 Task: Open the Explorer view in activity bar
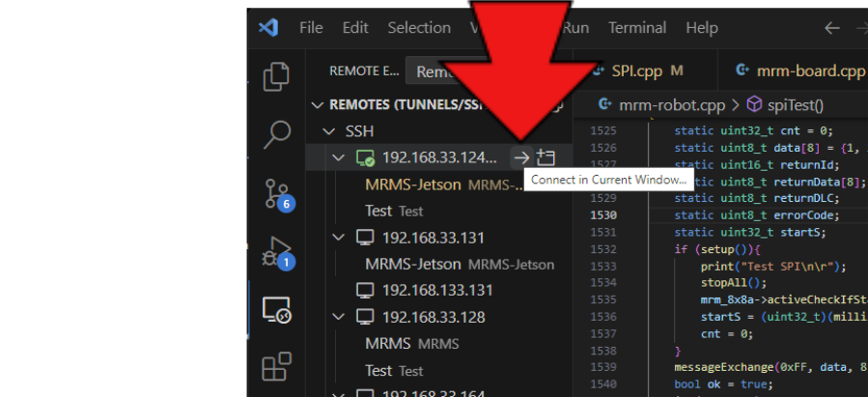[x=277, y=76]
